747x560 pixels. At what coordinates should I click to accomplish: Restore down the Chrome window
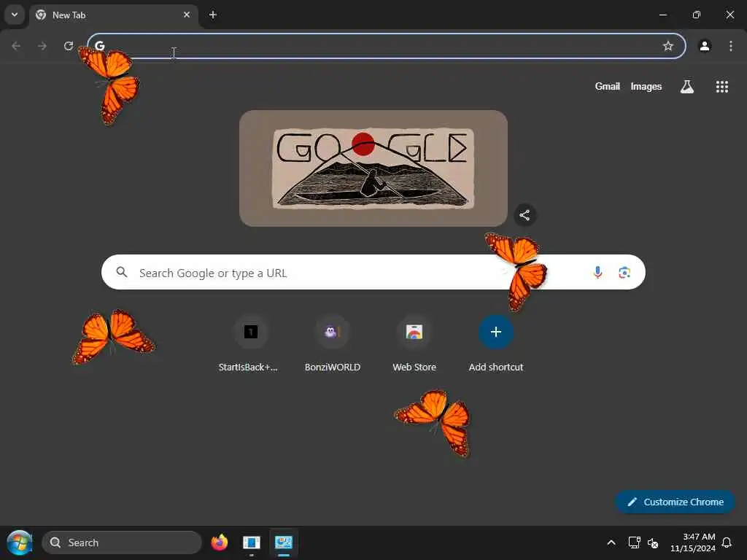(696, 15)
